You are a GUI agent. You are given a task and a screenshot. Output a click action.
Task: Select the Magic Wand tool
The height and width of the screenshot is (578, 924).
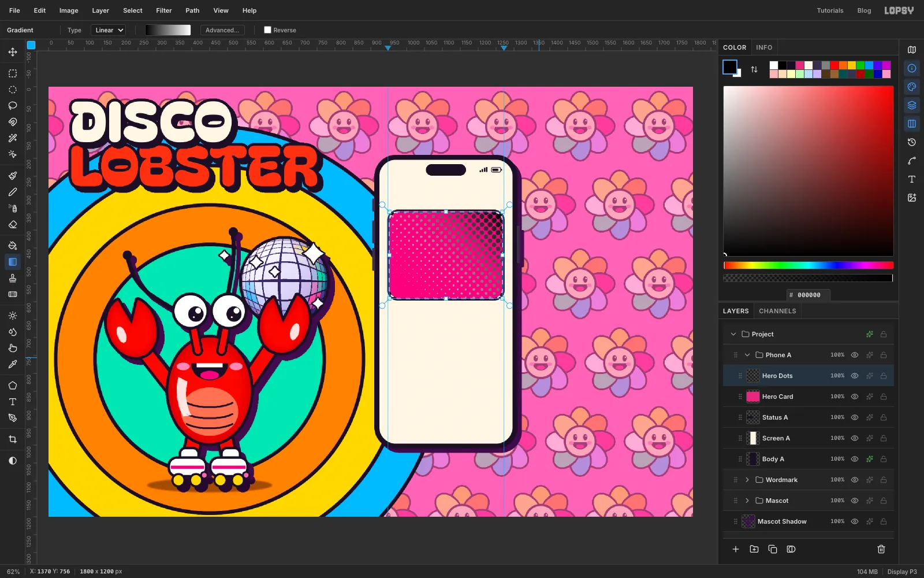[x=13, y=138]
